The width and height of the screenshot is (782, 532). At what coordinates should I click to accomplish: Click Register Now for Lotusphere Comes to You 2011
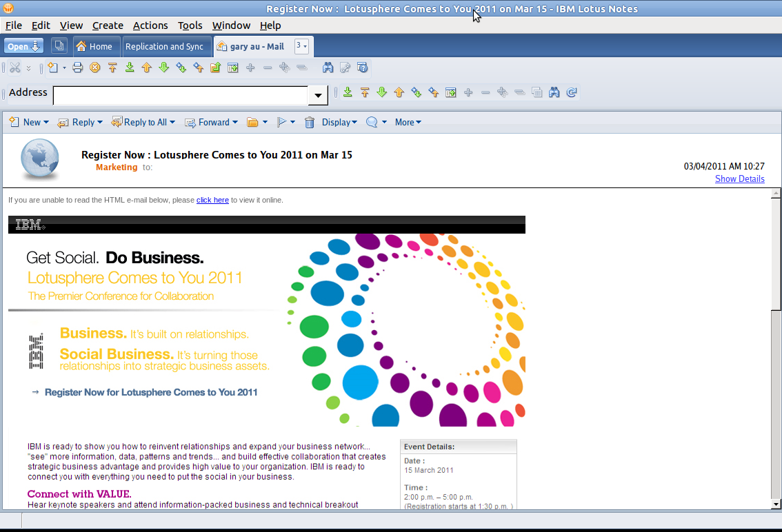click(151, 392)
